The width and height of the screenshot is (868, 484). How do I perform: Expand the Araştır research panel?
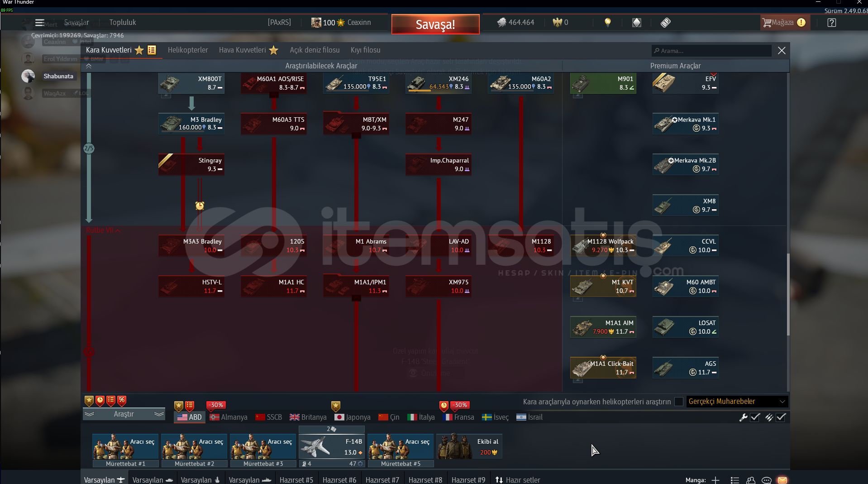coord(124,414)
